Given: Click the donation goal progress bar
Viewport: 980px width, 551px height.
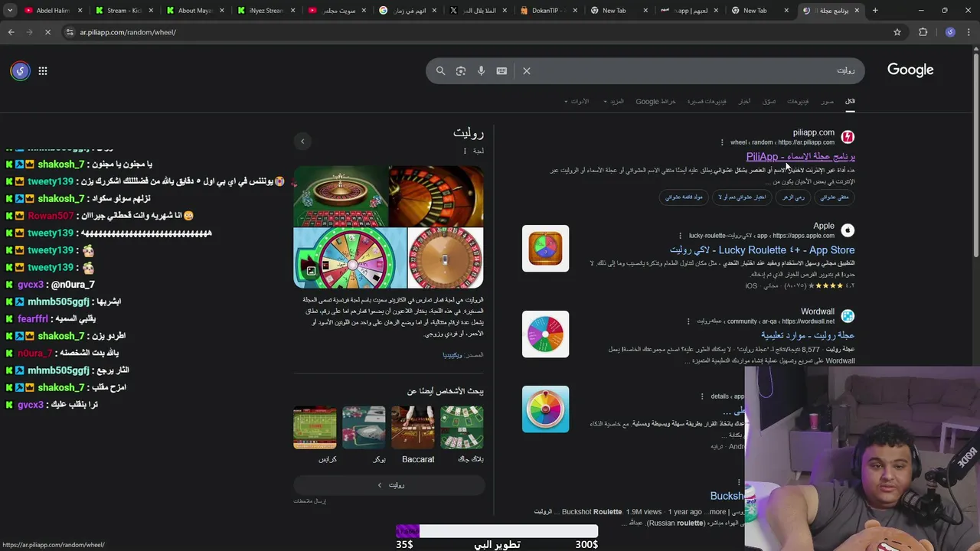Looking at the screenshot, I should click(x=496, y=531).
